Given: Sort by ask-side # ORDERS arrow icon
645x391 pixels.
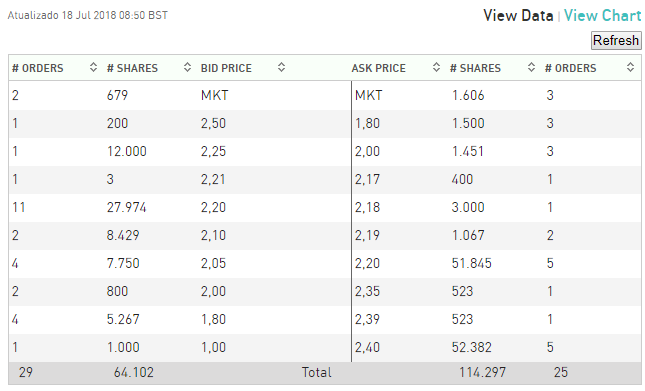Looking at the screenshot, I should (630, 67).
